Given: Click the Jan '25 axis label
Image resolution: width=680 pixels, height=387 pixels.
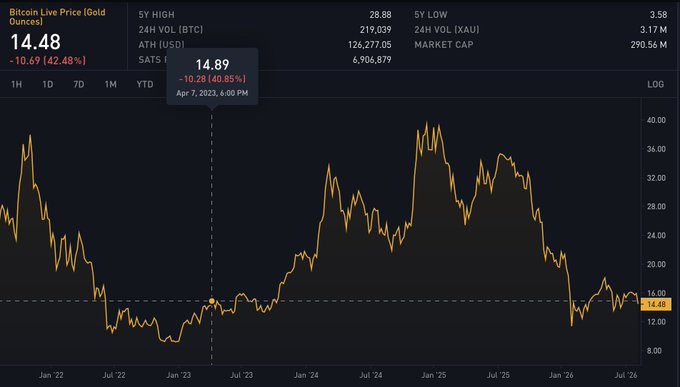Looking at the screenshot, I should [434, 375].
